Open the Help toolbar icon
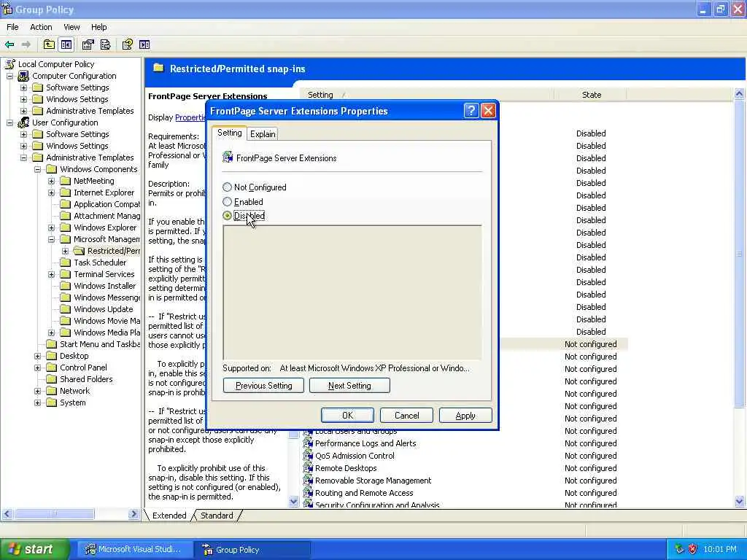The image size is (747, 560). pos(127,44)
